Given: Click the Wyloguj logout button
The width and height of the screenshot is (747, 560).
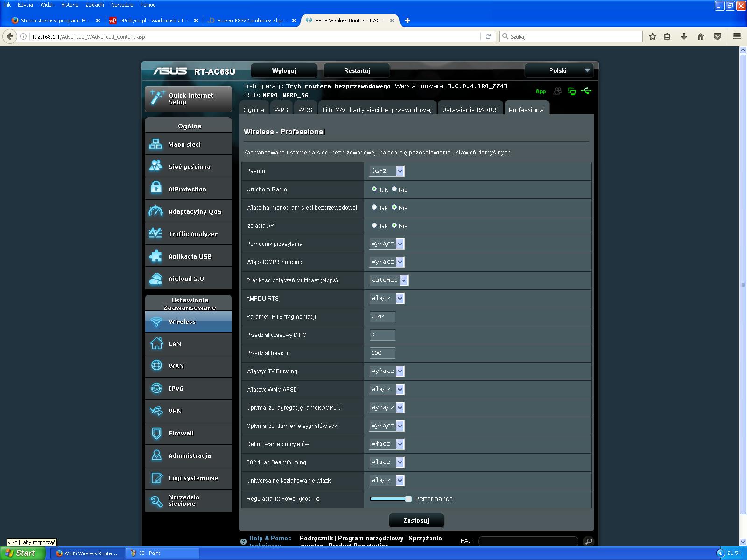Looking at the screenshot, I should pos(284,70).
